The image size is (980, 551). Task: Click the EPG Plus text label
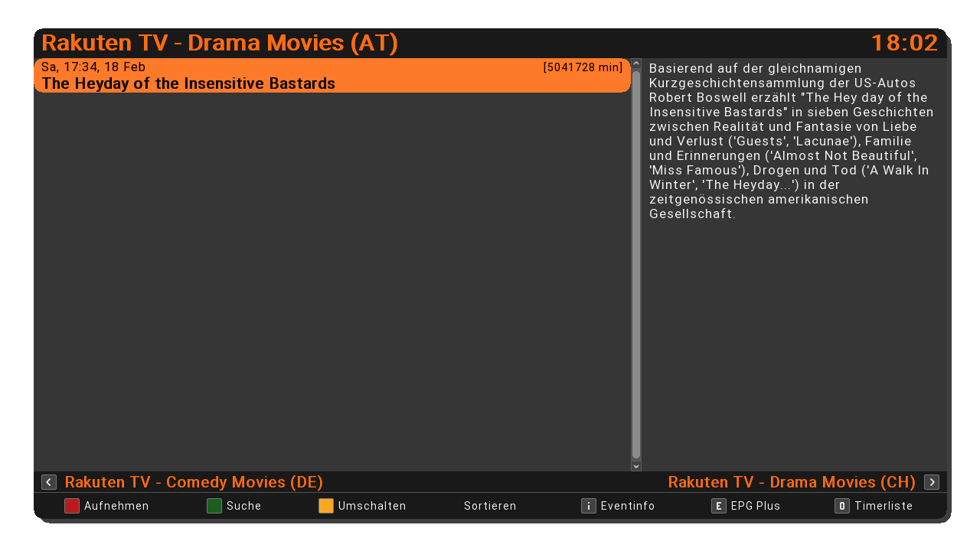(756, 506)
